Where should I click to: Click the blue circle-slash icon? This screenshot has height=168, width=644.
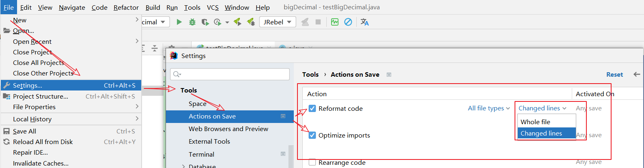[348, 22]
